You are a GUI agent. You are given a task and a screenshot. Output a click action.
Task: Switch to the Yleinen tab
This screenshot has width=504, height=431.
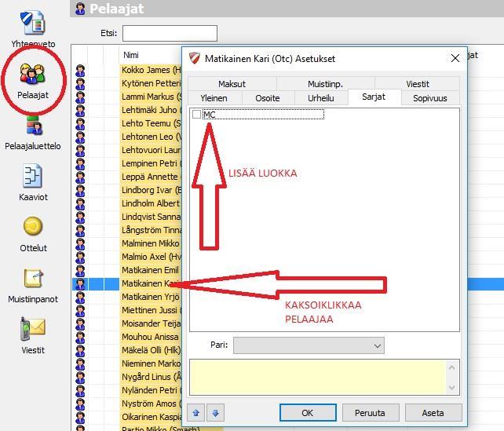coord(214,98)
